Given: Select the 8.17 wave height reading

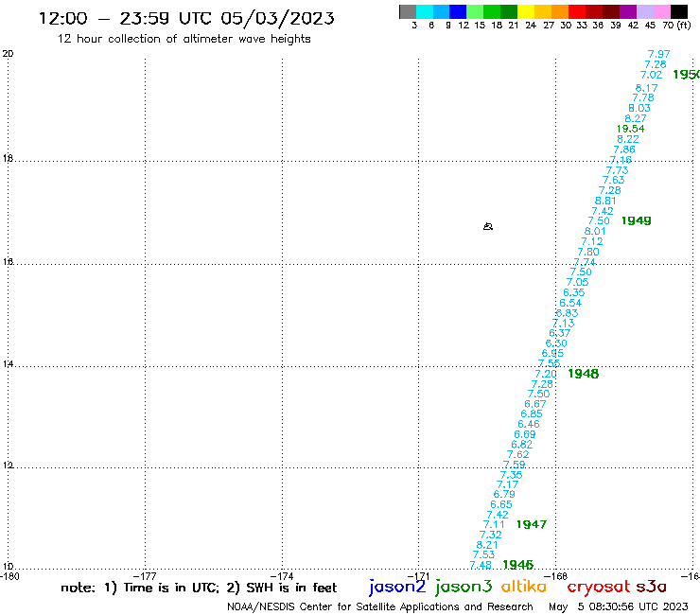Looking at the screenshot, I should 646,88.
